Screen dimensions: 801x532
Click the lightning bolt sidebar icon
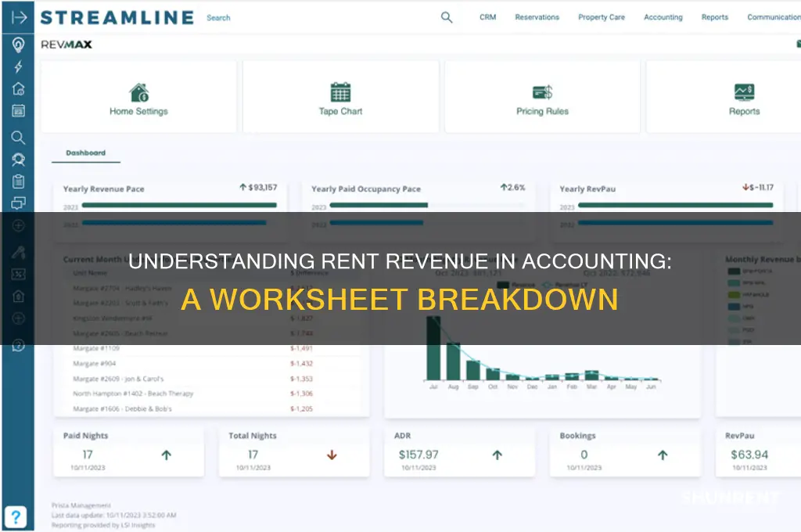pos(19,67)
